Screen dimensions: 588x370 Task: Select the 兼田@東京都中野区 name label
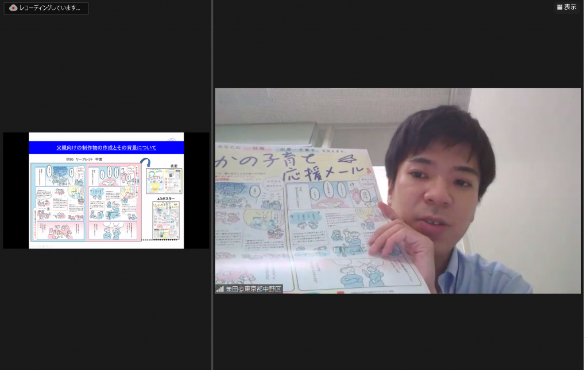(253, 289)
